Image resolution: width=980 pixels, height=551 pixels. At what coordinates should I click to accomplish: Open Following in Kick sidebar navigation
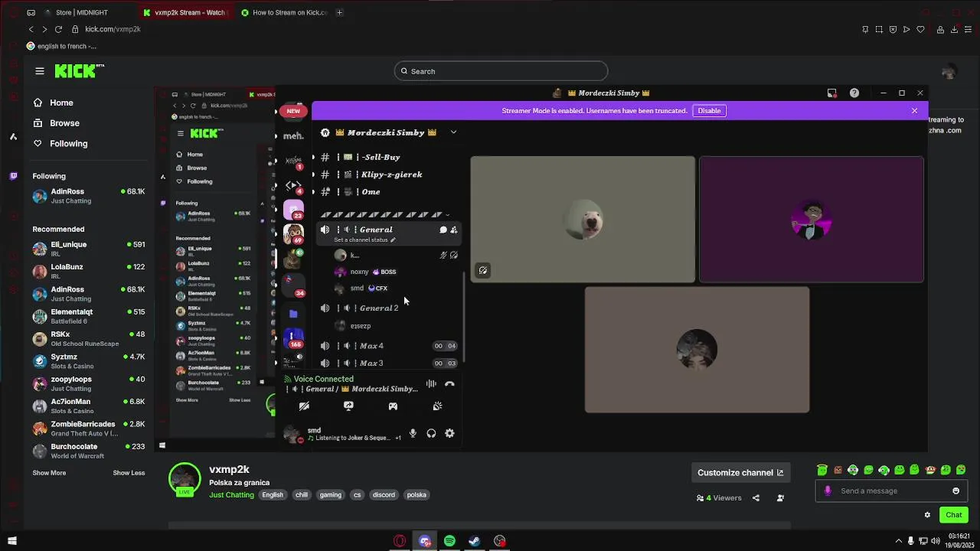click(x=68, y=144)
